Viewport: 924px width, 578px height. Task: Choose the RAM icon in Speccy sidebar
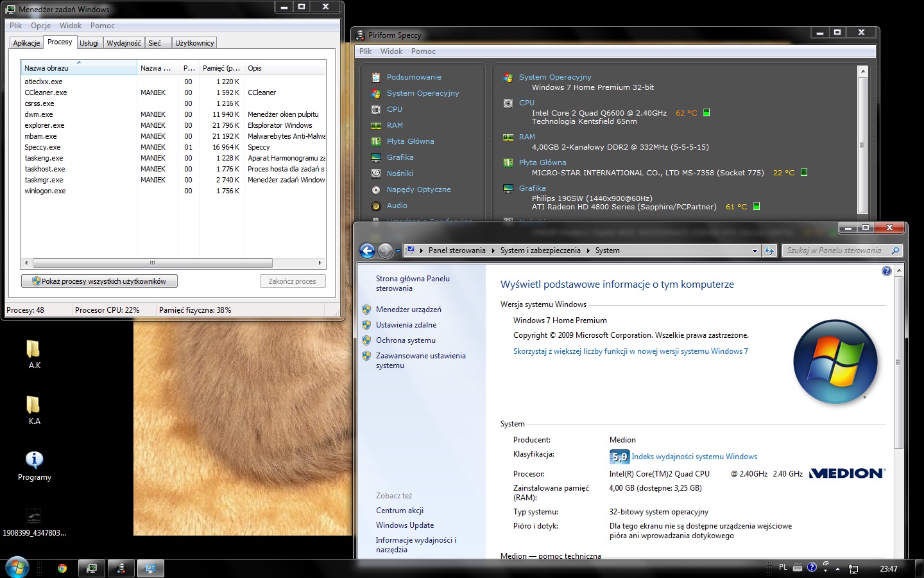tap(376, 125)
